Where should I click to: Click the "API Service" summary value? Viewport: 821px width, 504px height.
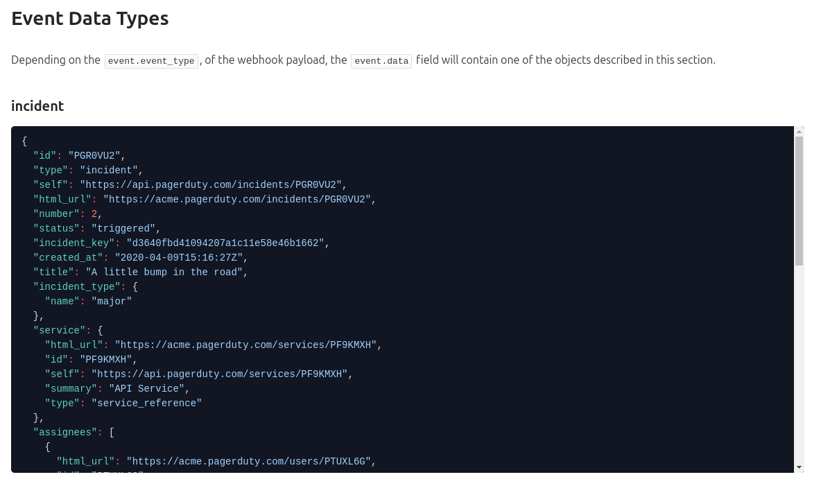coord(146,388)
